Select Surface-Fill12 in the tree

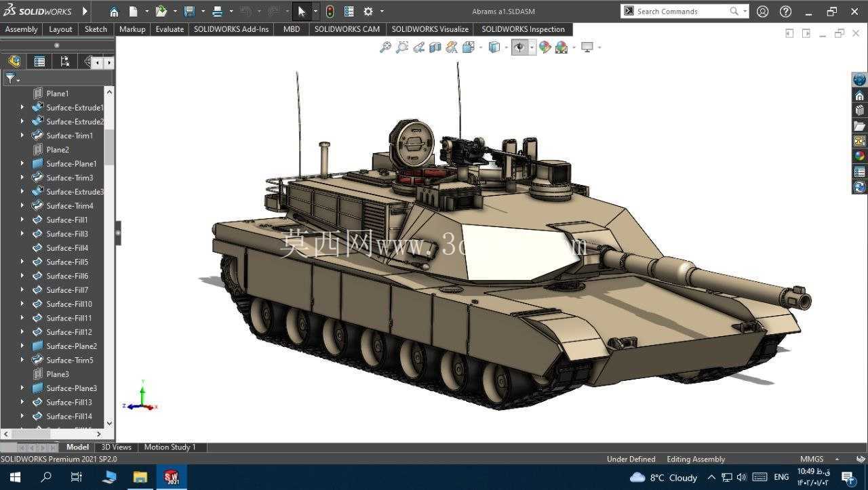point(68,332)
